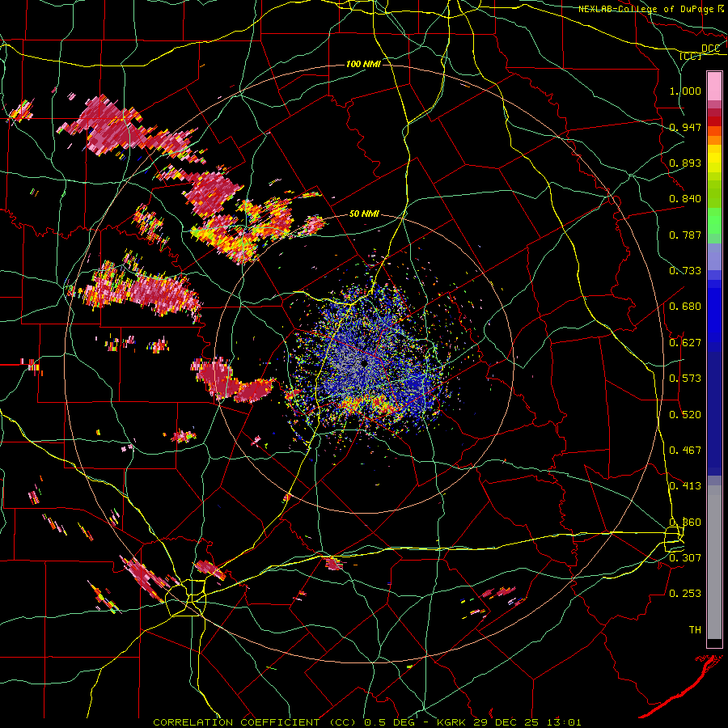Screen dimensions: 728x728
Task: Click the 1.000 scale value
Action: point(685,91)
